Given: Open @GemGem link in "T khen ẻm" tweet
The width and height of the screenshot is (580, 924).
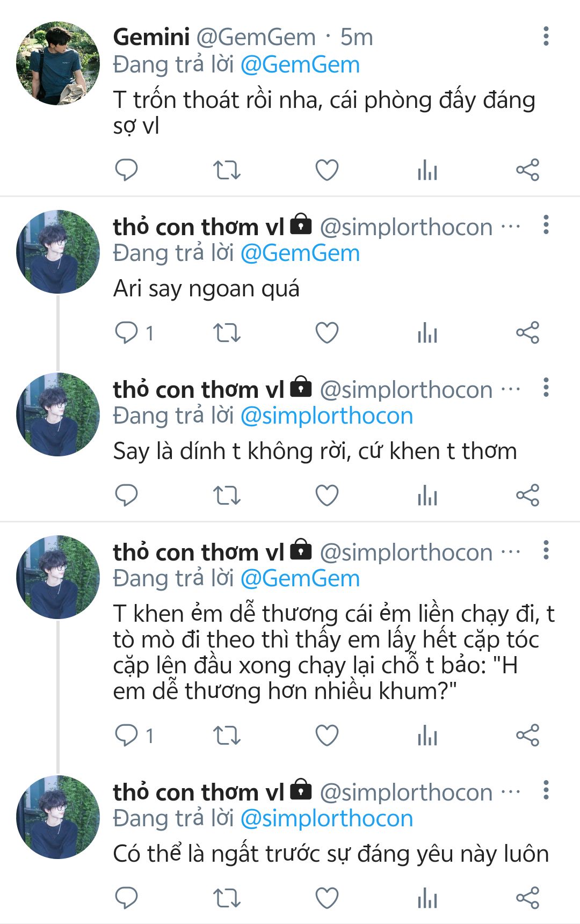Looking at the screenshot, I should [x=300, y=579].
